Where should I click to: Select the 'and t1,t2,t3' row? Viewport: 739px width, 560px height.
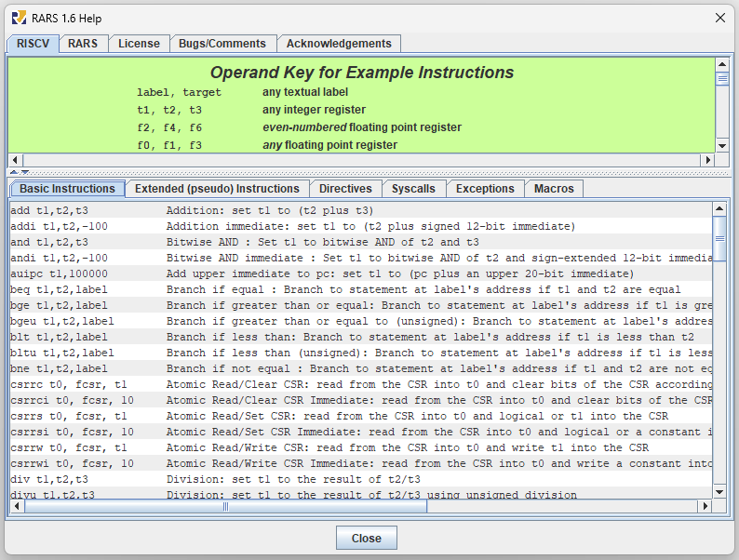(361, 242)
